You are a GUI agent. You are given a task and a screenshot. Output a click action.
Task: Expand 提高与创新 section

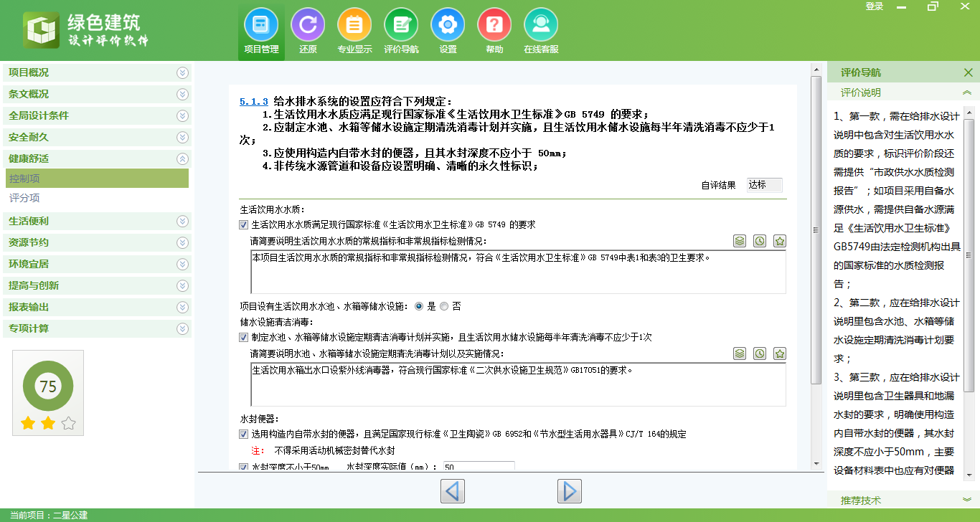coord(97,285)
